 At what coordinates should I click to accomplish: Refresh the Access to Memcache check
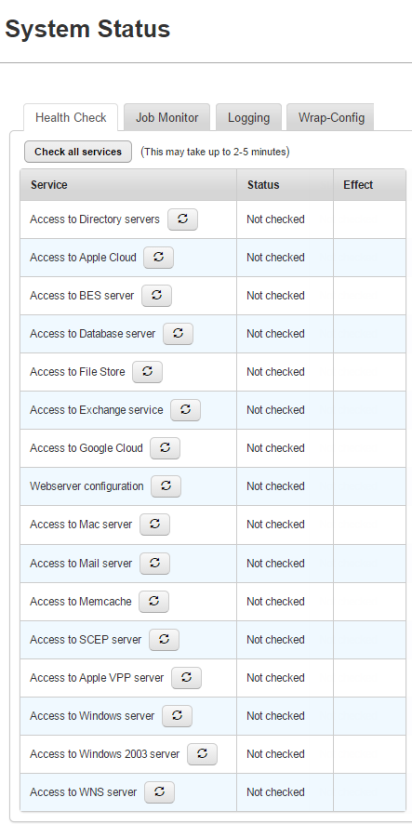pos(154,602)
